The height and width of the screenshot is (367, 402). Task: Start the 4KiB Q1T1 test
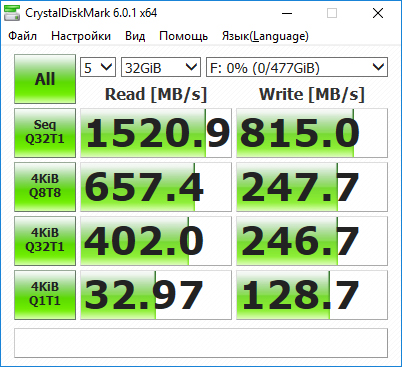tap(45, 295)
